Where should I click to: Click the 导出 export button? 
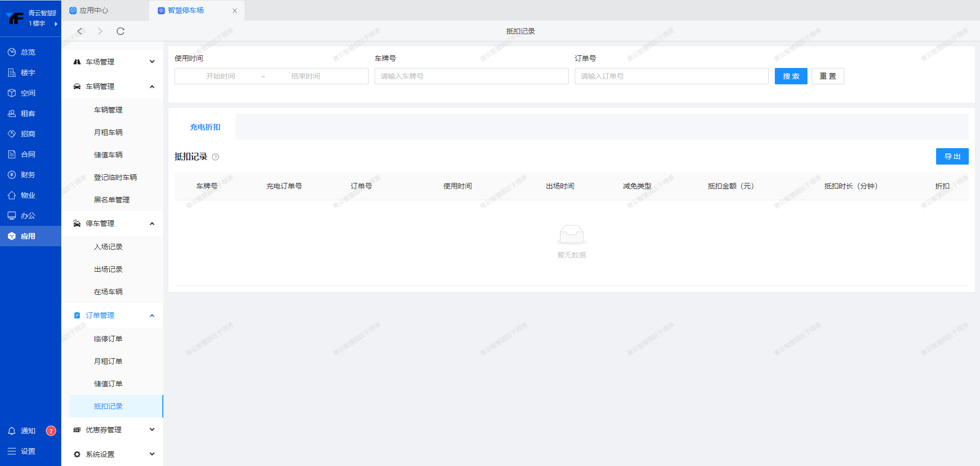952,156
